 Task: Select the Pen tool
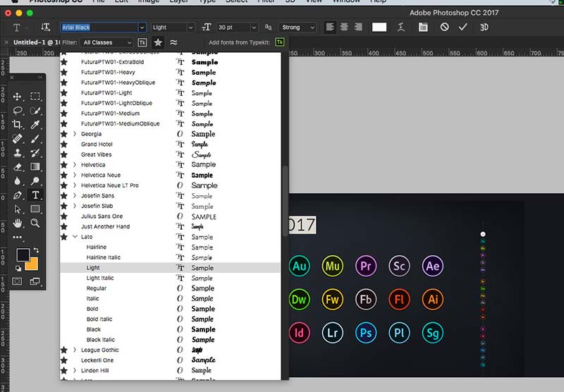[17, 195]
